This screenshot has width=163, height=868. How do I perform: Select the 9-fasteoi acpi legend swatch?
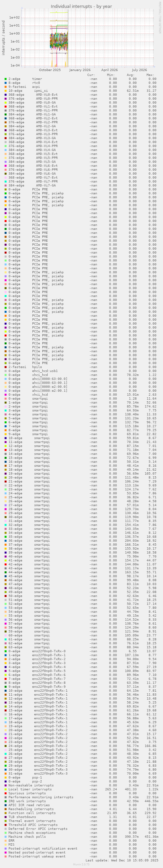tap(5, 87)
